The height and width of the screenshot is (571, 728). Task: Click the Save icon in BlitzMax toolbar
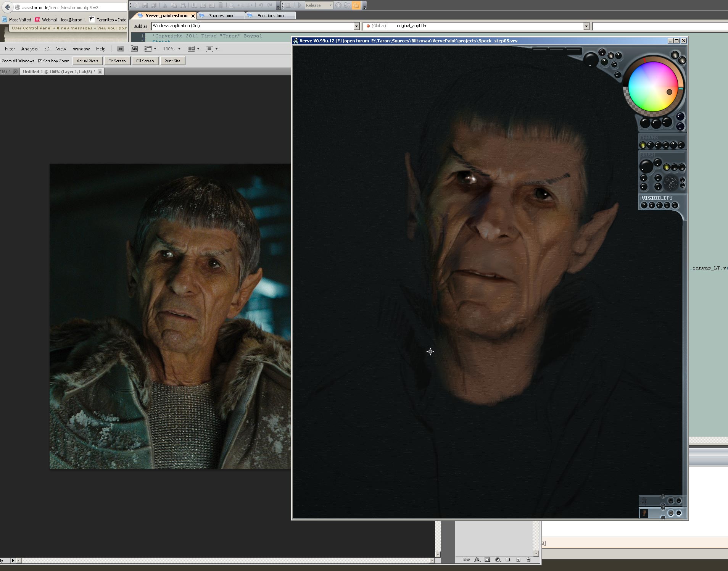145,5
